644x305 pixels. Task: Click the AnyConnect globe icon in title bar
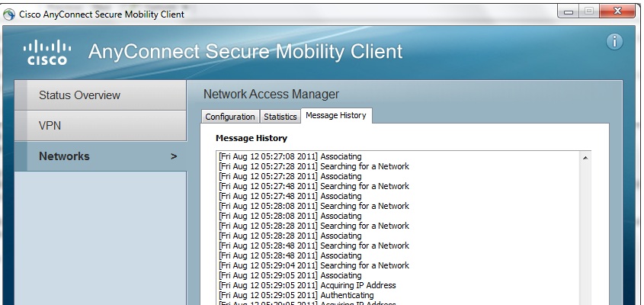click(9, 14)
